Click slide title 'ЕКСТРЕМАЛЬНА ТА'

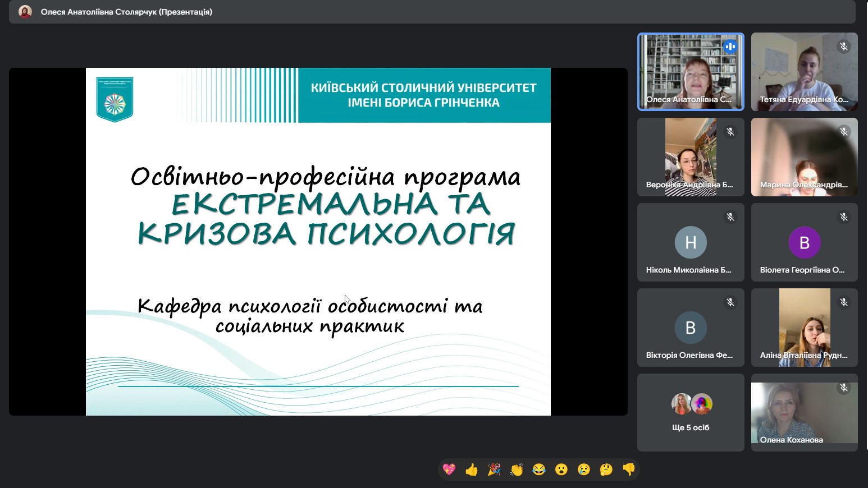tap(331, 204)
